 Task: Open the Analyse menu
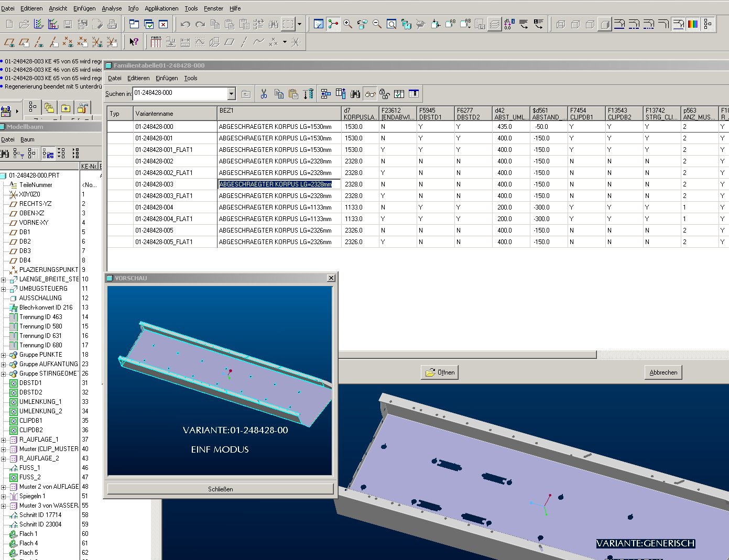(x=112, y=8)
